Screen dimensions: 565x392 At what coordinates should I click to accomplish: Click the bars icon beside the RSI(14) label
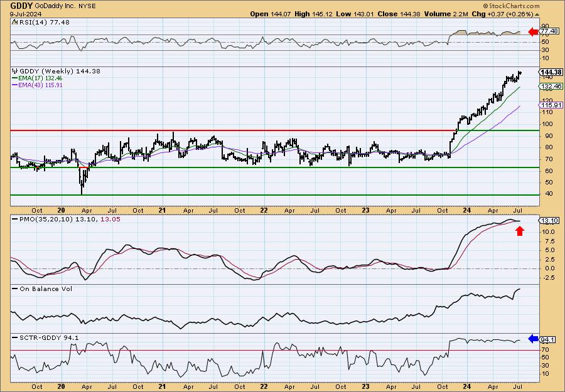[x=15, y=22]
